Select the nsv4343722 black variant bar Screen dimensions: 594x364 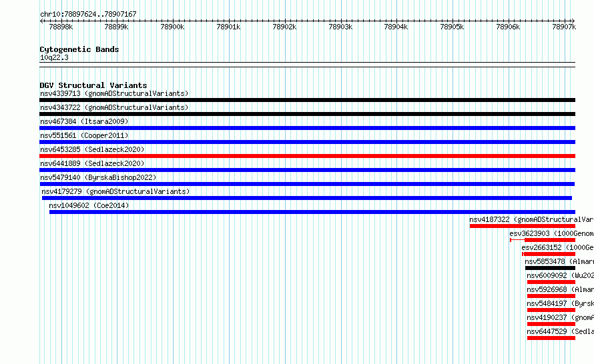point(307,114)
